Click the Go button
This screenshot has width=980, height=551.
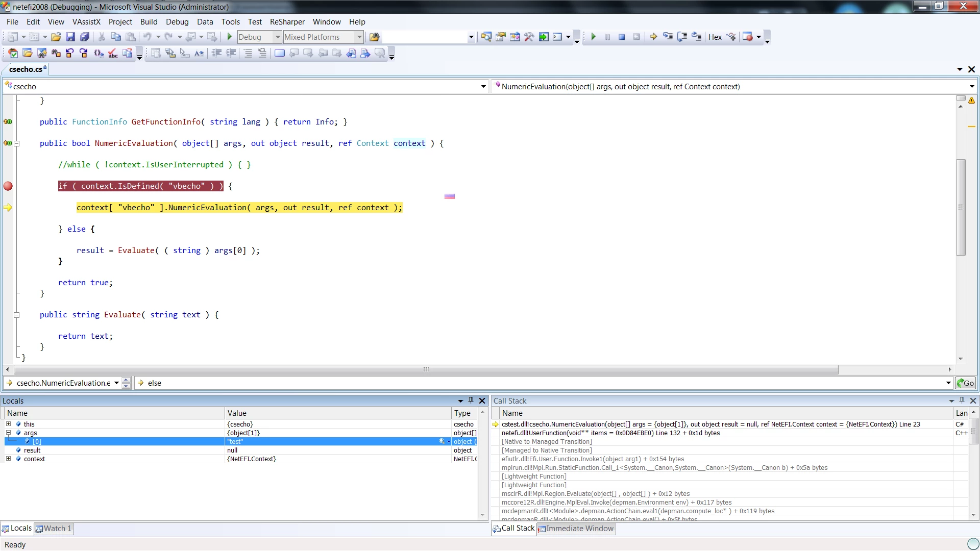pos(965,383)
